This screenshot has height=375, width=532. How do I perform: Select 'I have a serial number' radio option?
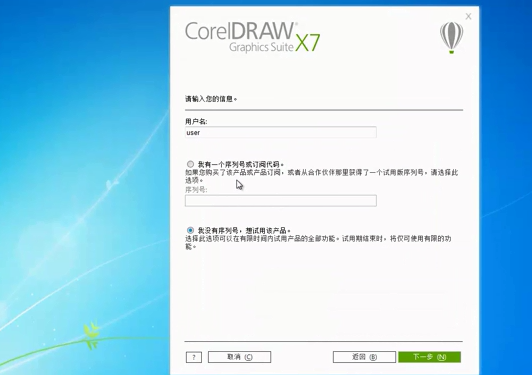pyautogui.click(x=190, y=164)
